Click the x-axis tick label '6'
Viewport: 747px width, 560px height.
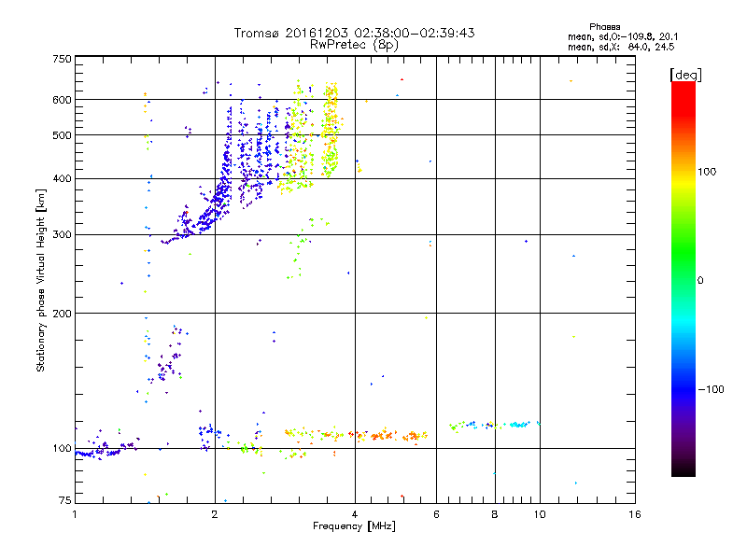pyautogui.click(x=436, y=514)
